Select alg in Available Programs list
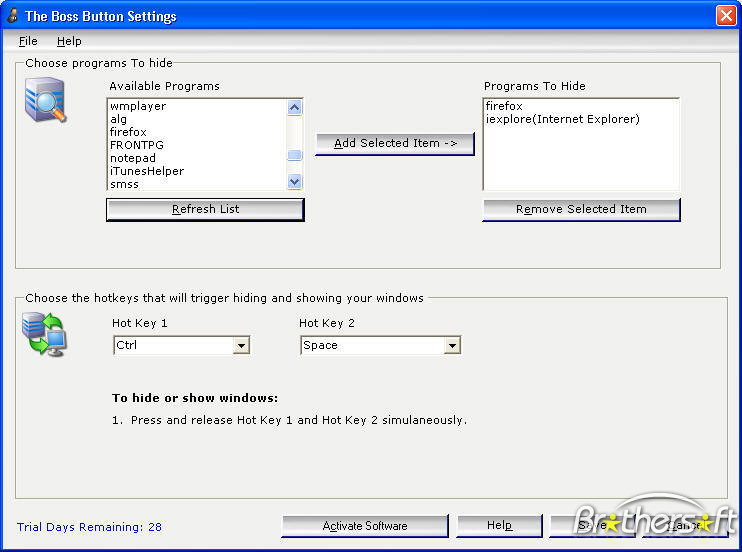Image resolution: width=742 pixels, height=552 pixels. [x=119, y=119]
